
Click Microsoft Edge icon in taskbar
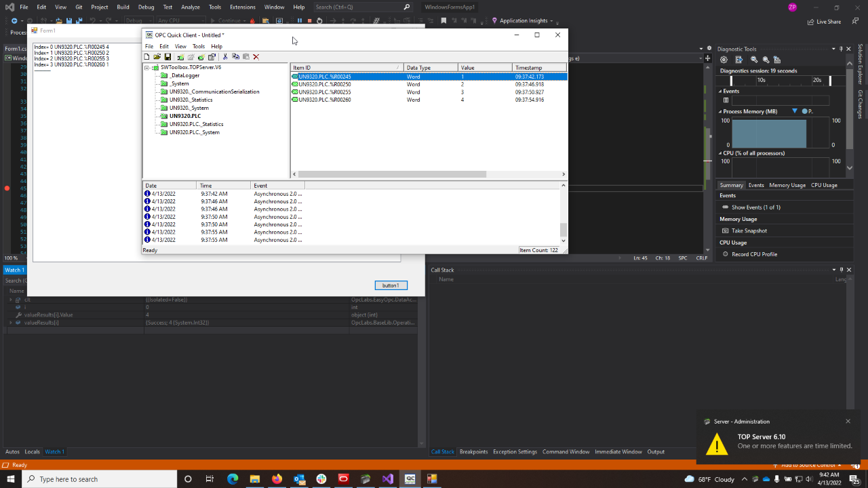pos(233,479)
